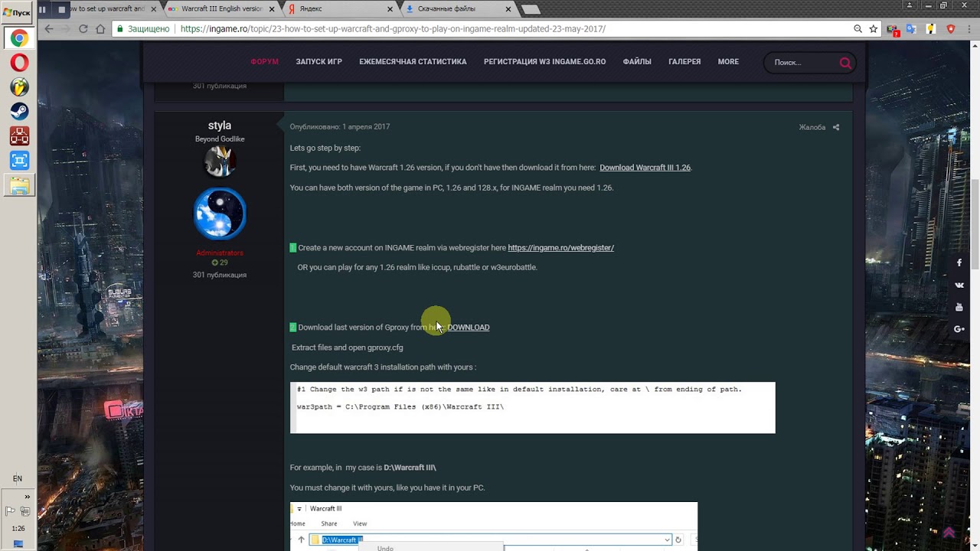Open the network tray icon
Viewport: 980px width, 551px height.
[x=25, y=510]
